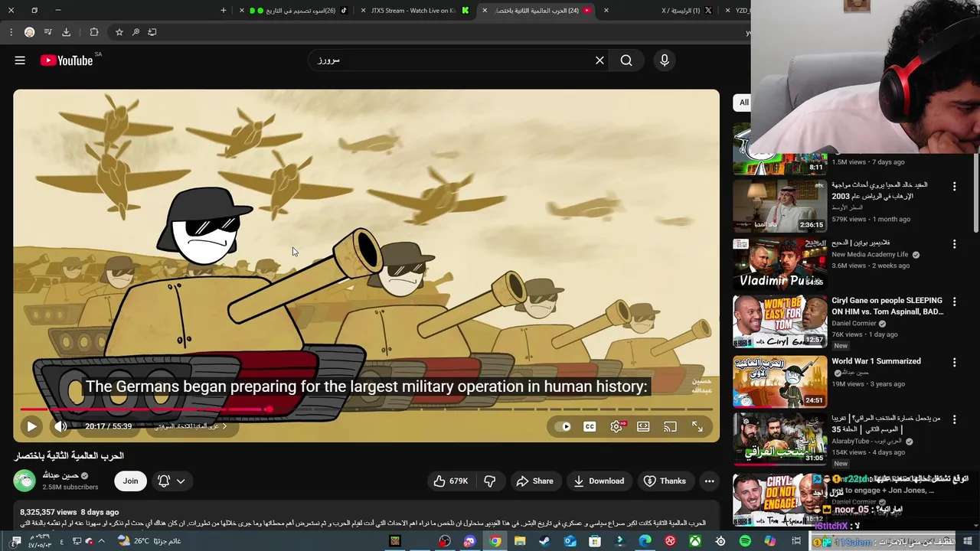The image size is (980, 551).
Task: Seek on the red video progress bar
Action: click(366, 409)
